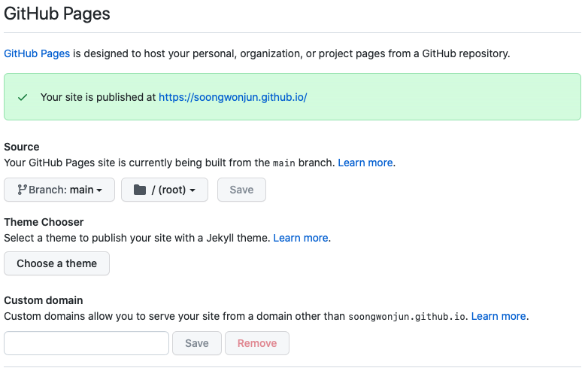Click the git branch icon
Image resolution: width=588 pixels, height=371 pixels.
point(22,190)
